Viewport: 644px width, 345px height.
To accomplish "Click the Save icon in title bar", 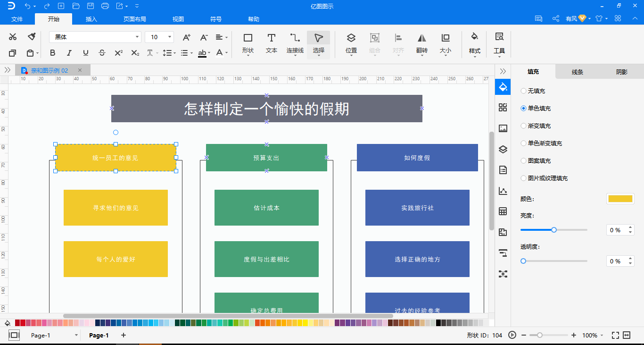I will pyautogui.click(x=91, y=6).
